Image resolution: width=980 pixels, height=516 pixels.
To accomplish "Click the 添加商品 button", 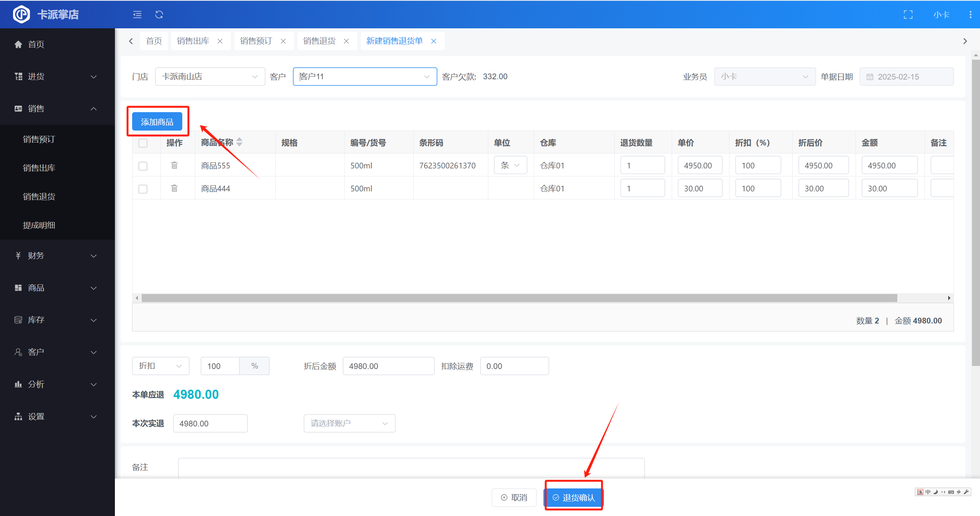I will coord(157,122).
